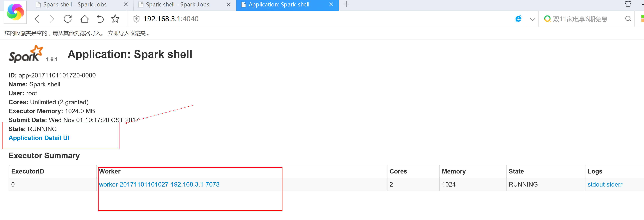644x220 pixels.
Task: Close the Application: Spark shell tab
Action: [331, 4]
